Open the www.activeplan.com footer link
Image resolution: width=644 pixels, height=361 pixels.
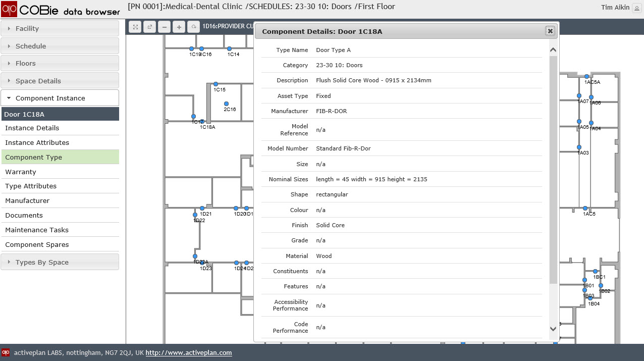(x=188, y=353)
